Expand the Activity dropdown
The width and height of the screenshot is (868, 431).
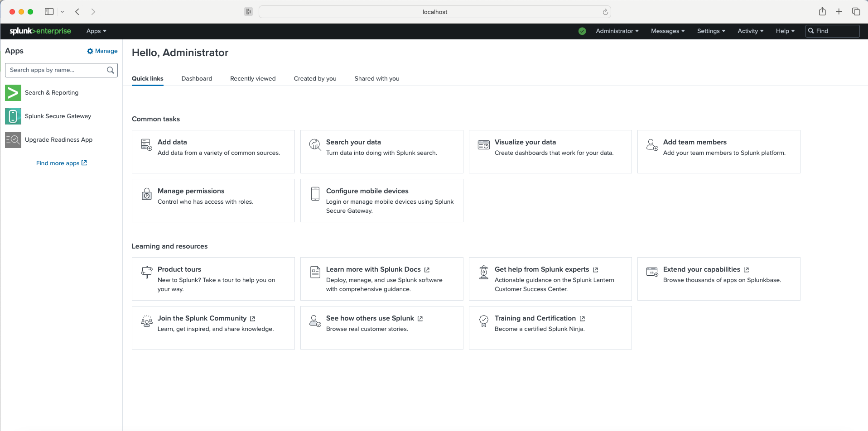[x=751, y=31]
